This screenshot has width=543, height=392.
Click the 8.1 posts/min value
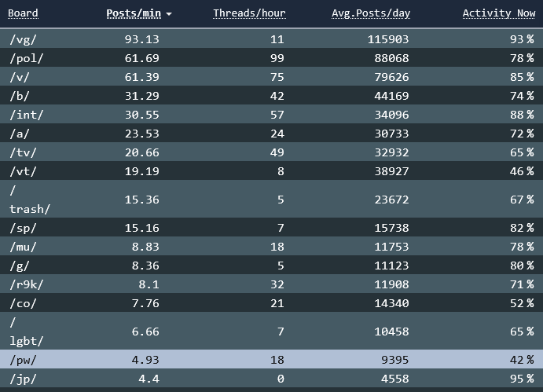149,284
